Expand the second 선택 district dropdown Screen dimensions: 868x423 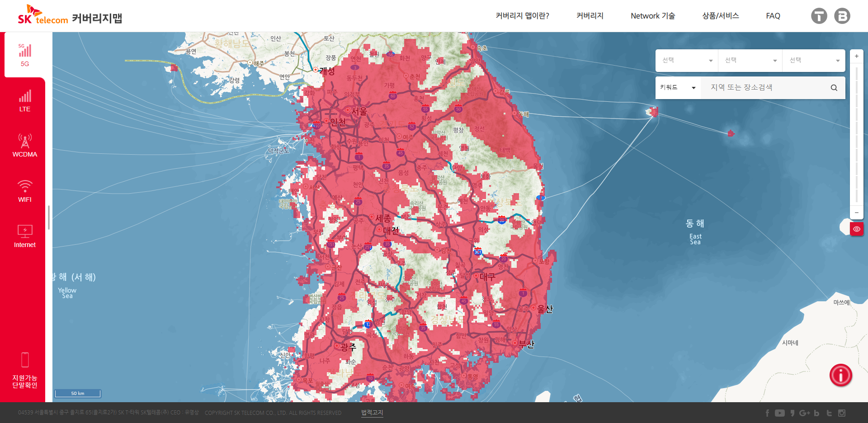750,61
